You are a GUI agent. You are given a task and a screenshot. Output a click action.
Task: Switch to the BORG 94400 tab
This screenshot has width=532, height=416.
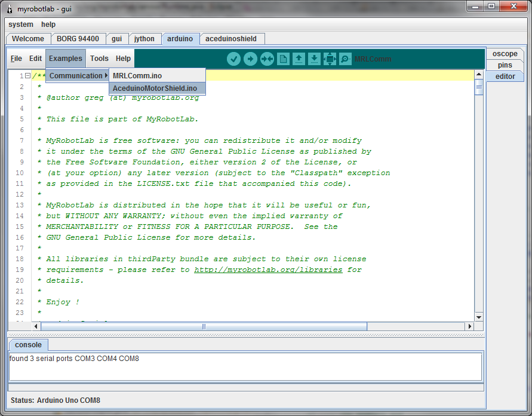coord(78,39)
